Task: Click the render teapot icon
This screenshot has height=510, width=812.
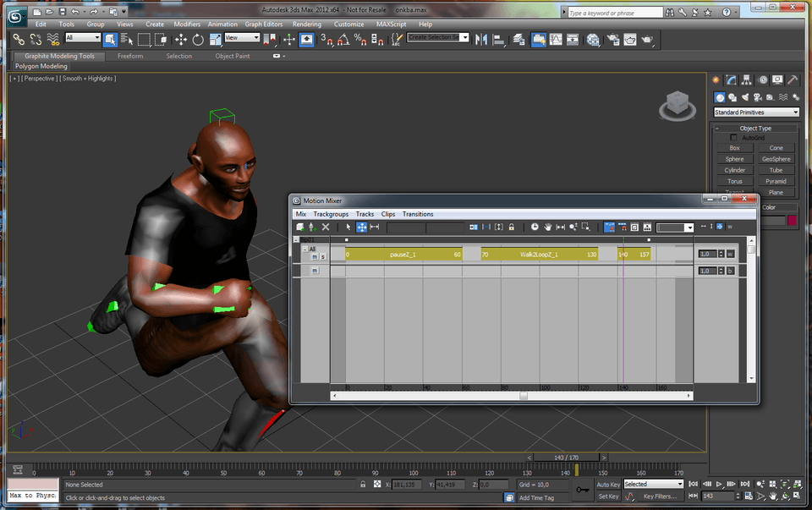Action: pyautogui.click(x=647, y=40)
